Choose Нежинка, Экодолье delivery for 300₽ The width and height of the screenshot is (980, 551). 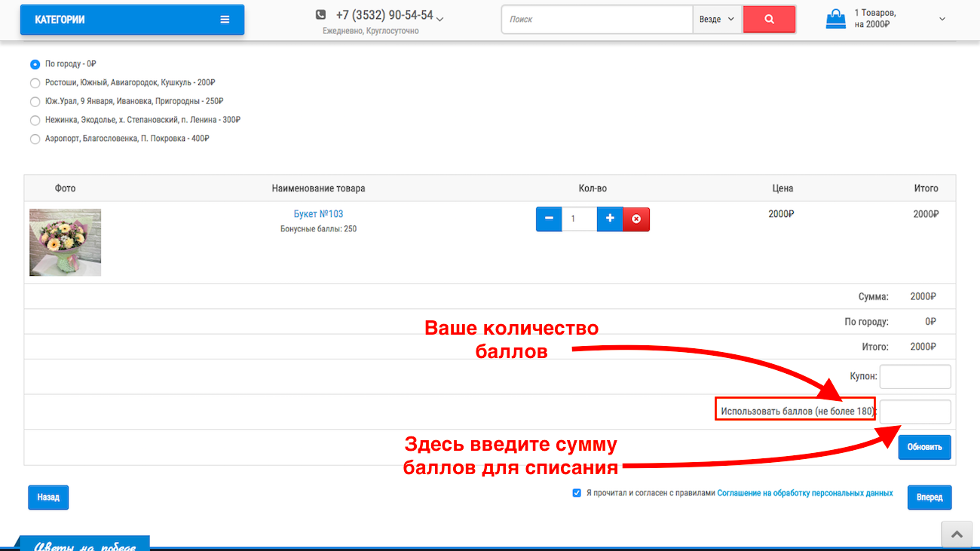pyautogui.click(x=35, y=121)
